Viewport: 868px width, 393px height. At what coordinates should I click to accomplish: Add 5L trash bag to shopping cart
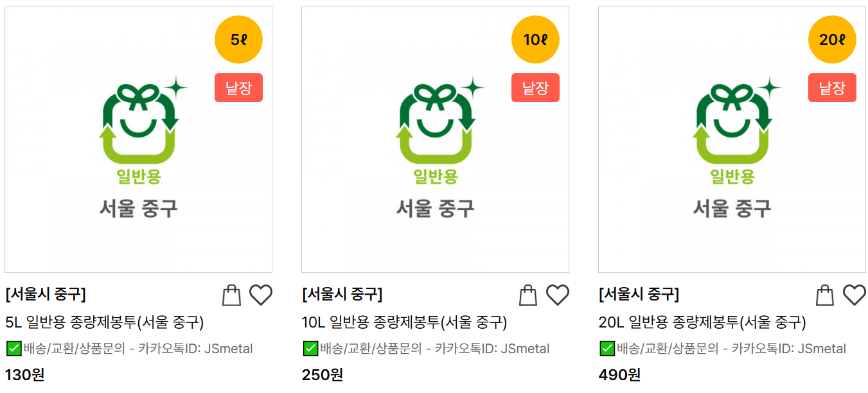coord(231,295)
